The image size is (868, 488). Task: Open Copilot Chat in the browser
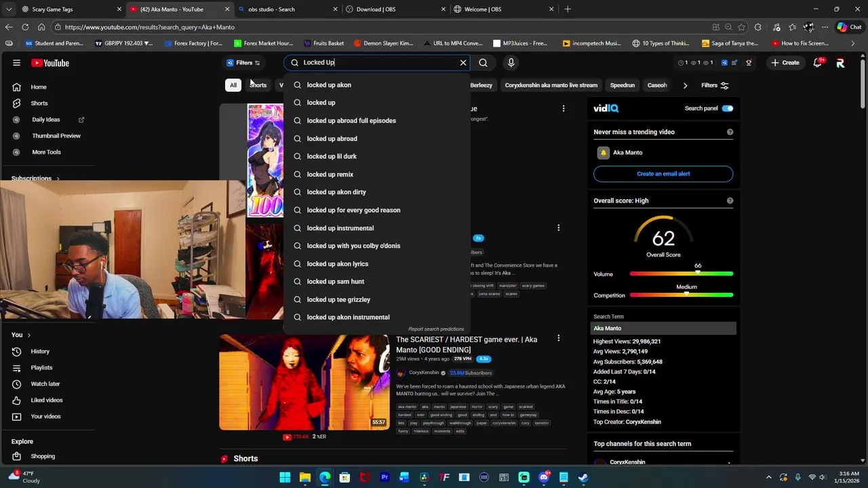(848, 27)
